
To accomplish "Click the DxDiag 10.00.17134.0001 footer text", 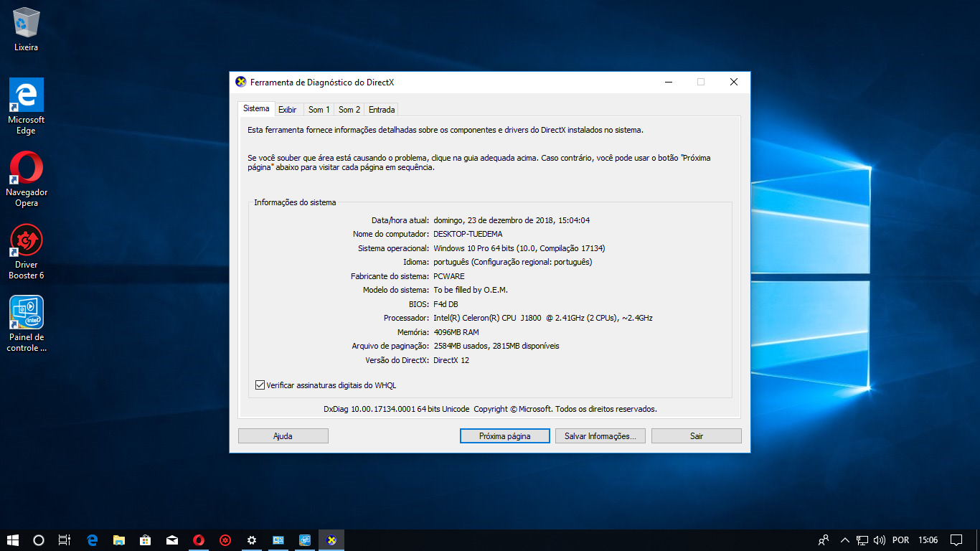I will click(x=490, y=409).
